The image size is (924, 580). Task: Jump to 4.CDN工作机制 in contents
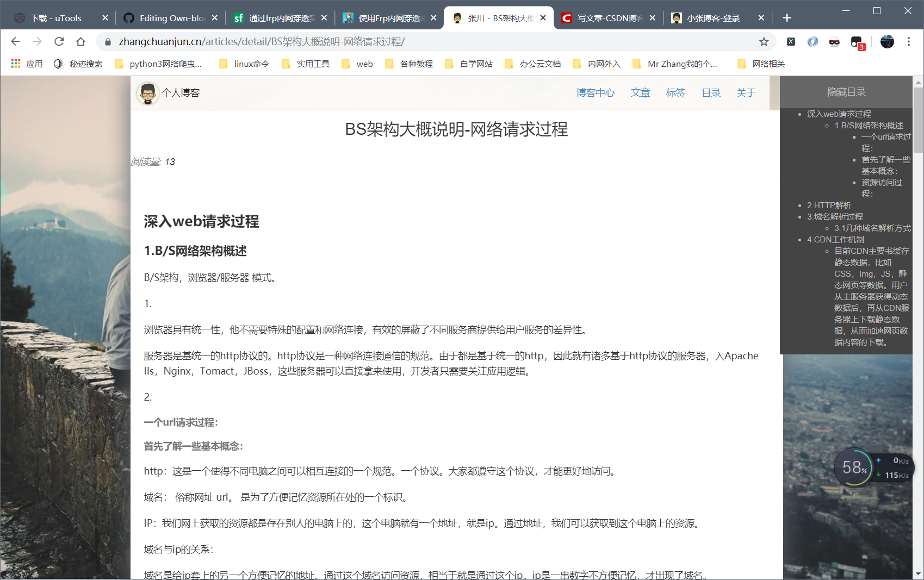835,240
